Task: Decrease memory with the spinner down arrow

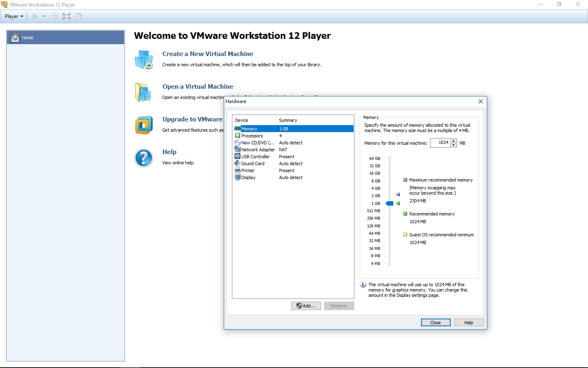Action: [x=453, y=145]
